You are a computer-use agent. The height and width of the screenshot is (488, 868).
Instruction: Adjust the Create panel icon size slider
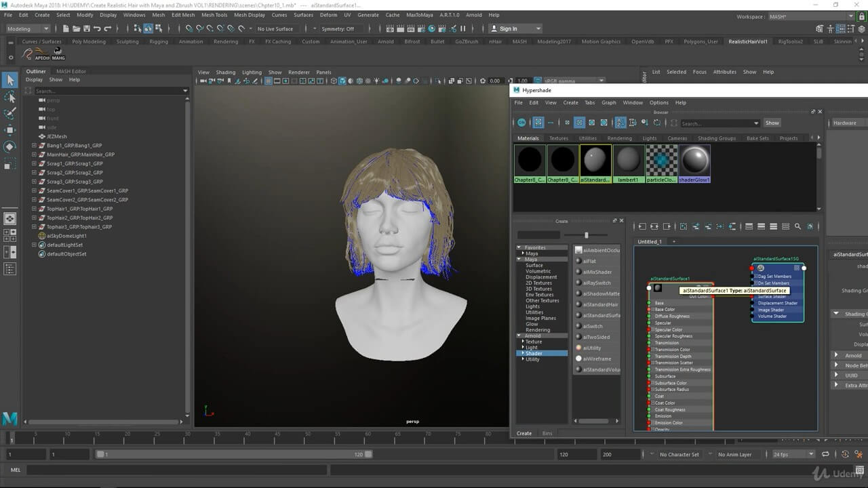pos(586,235)
